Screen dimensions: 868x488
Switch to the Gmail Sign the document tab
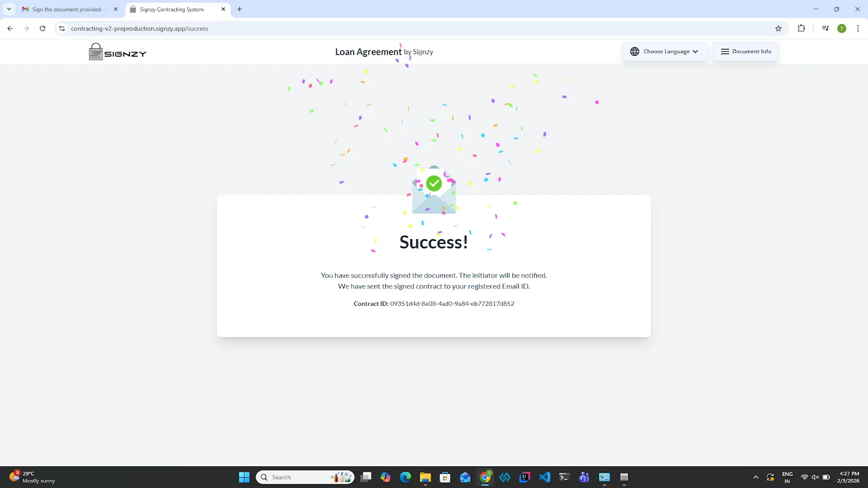coord(70,9)
